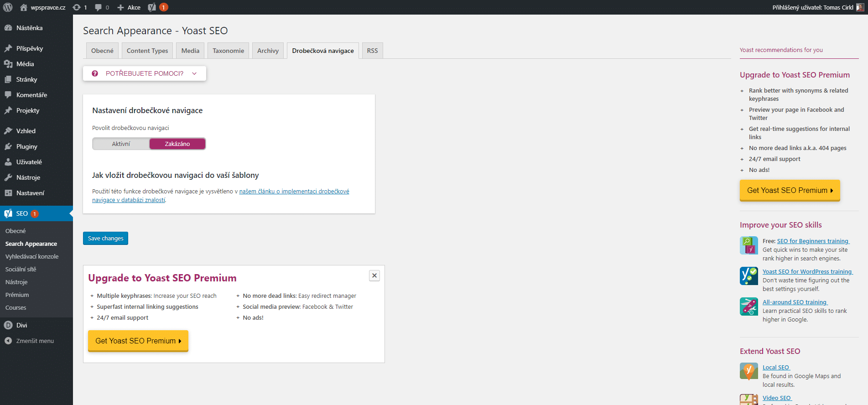Click the Yoast notification count badge in admin bar
868x405 pixels.
tap(163, 7)
